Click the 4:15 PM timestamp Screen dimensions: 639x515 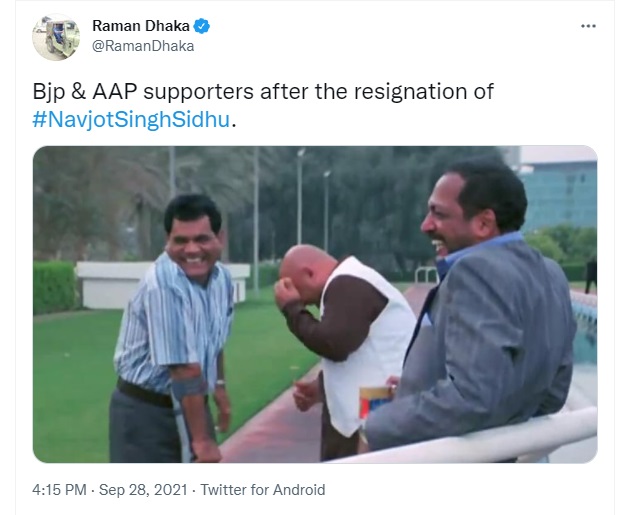(x=59, y=489)
